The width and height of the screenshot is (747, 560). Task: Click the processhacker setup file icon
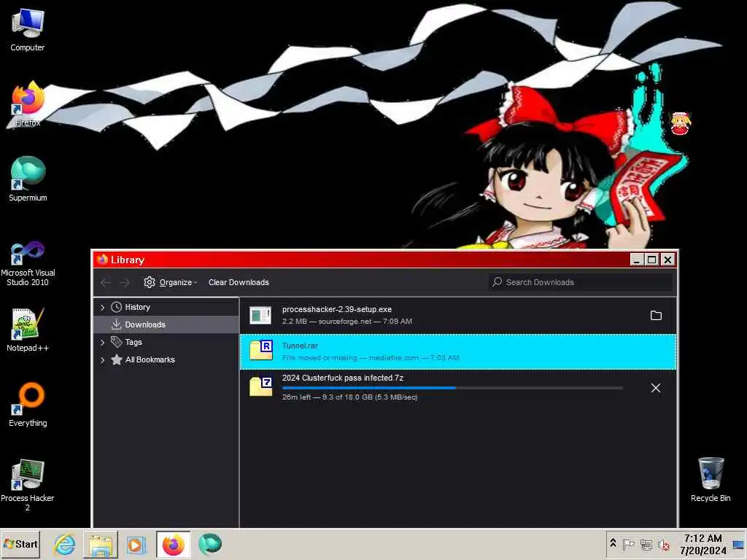[x=260, y=315]
